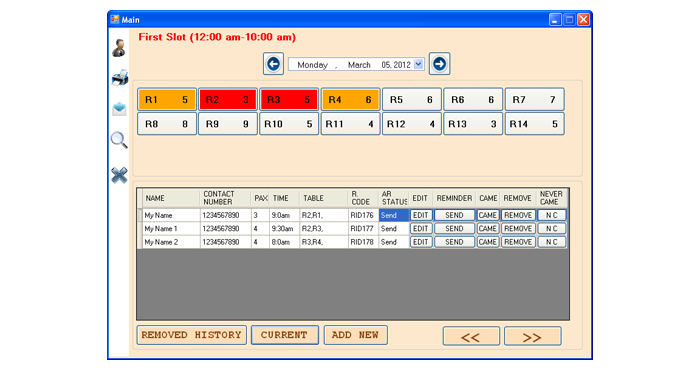Click the << previous slot button
The height and width of the screenshot is (371, 700).
pyautogui.click(x=471, y=336)
